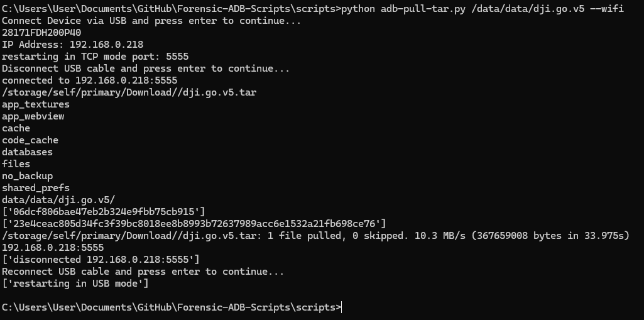Click the 'restarting in TCP mode port' line
Viewport: 644px width, 320px height.
click(x=95, y=57)
